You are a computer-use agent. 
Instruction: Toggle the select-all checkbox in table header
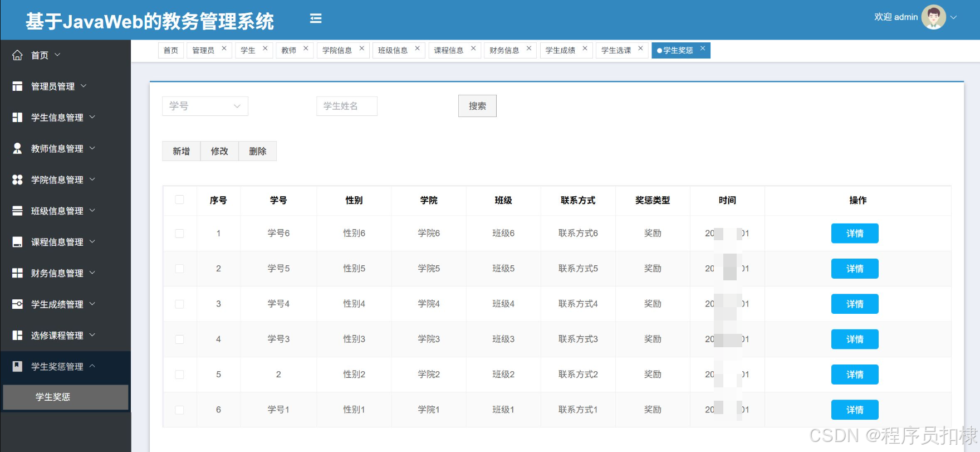pyautogui.click(x=179, y=200)
